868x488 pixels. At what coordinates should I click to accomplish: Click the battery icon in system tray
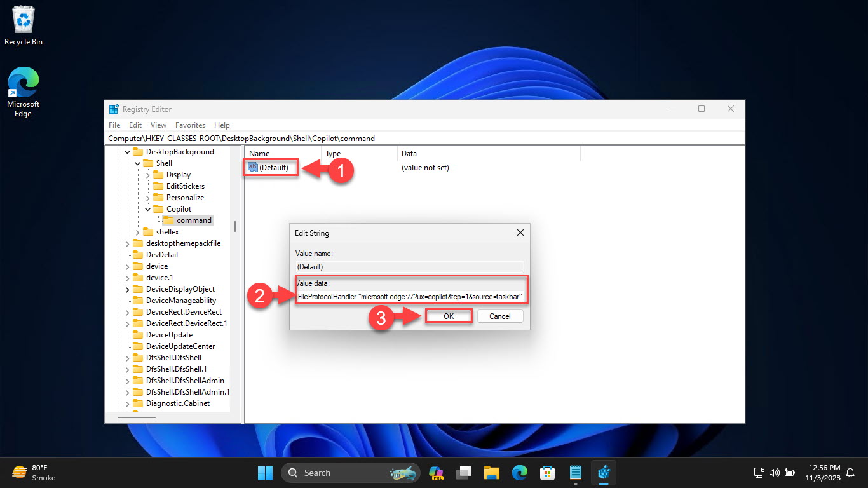point(789,473)
